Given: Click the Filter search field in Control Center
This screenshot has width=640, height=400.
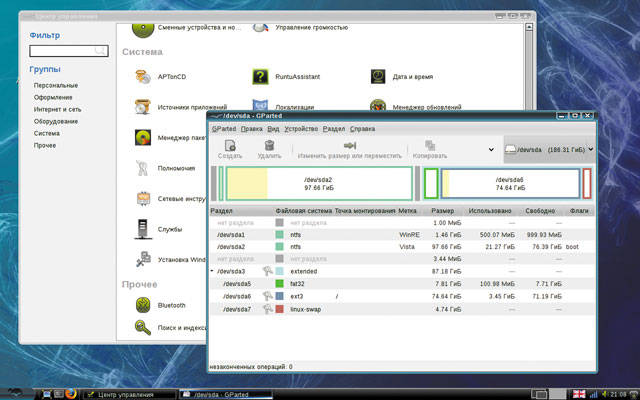Looking at the screenshot, I should coord(69,51).
